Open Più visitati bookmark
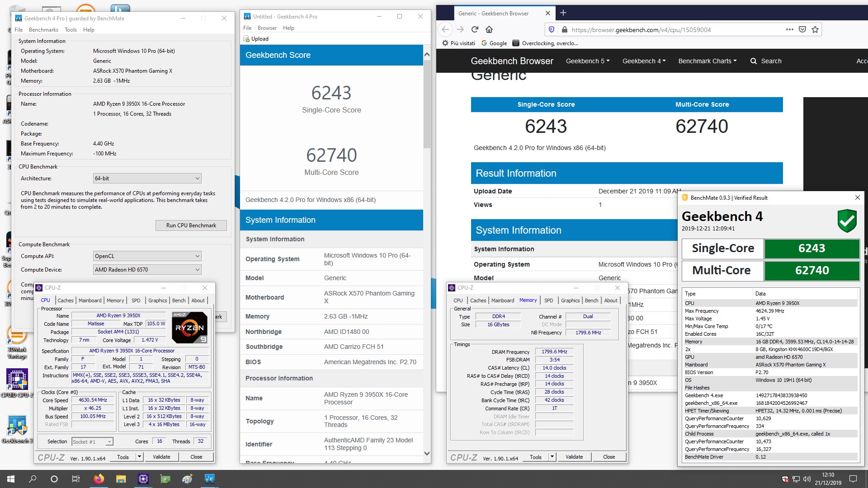 (459, 43)
